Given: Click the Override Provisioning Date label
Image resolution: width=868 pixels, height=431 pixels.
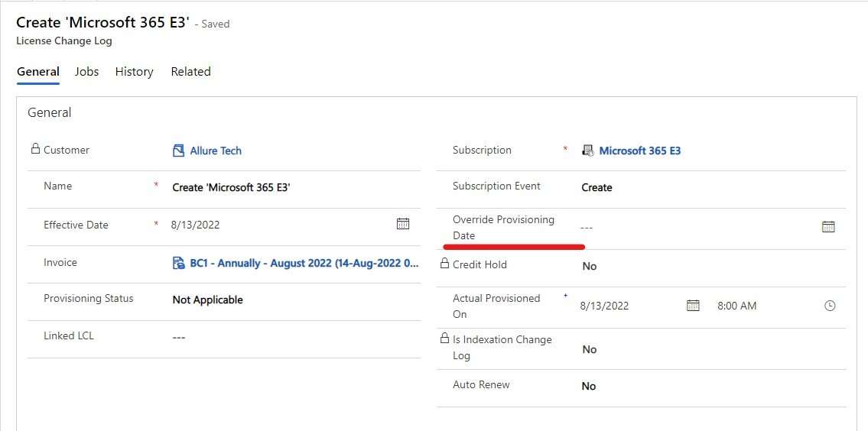Looking at the screenshot, I should pyautogui.click(x=503, y=228).
